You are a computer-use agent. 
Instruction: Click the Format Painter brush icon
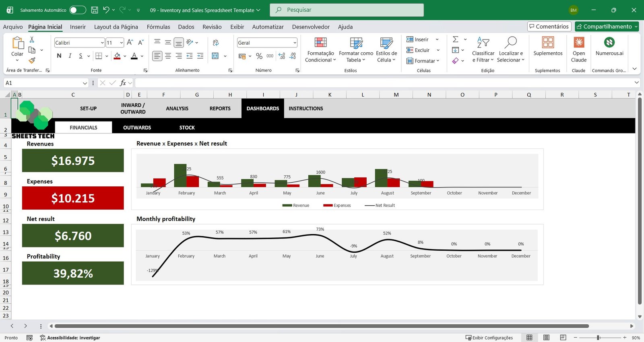coord(32,60)
